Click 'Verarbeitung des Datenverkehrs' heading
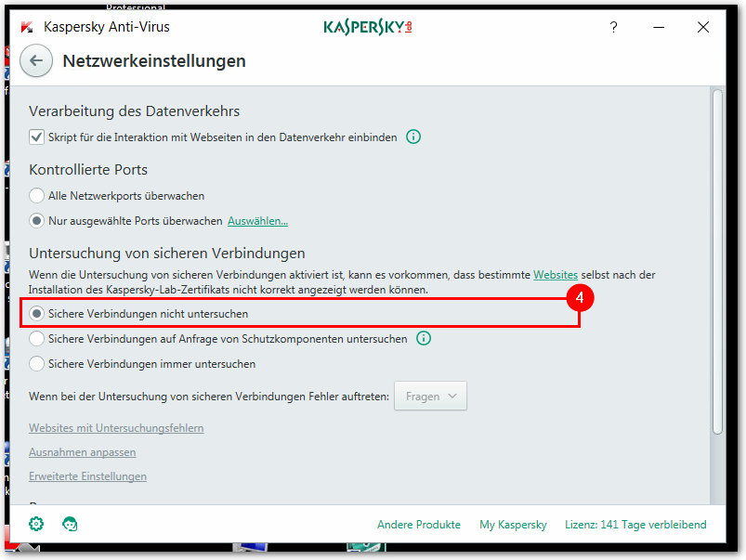The image size is (746, 560). click(134, 111)
